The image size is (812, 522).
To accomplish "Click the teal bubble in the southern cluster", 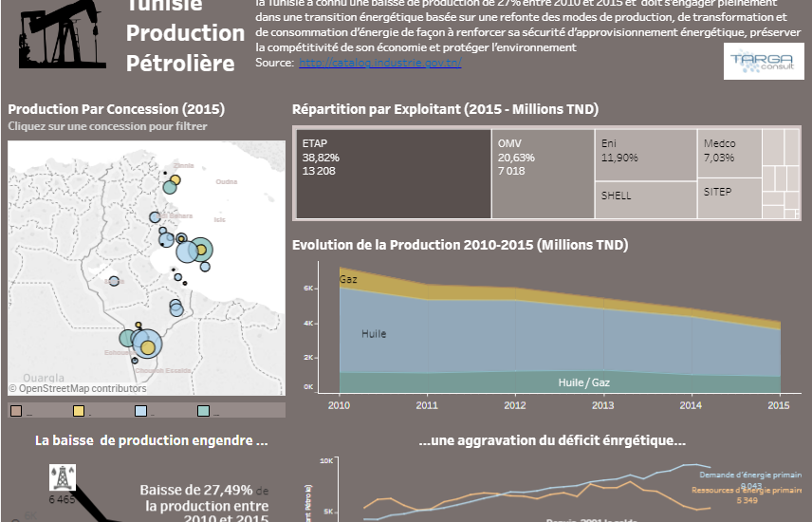I will click(126, 339).
